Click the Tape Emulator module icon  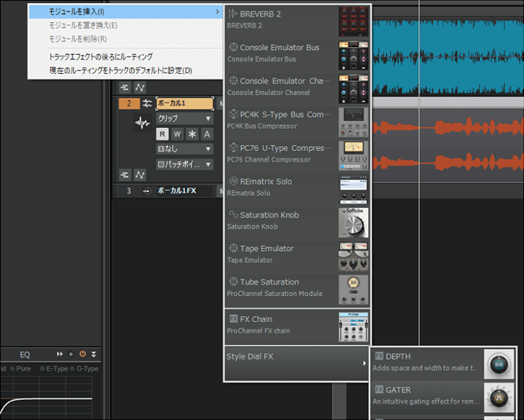point(233,248)
